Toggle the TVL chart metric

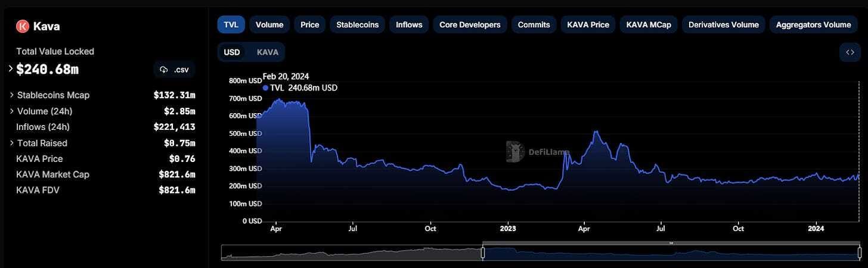[230, 25]
